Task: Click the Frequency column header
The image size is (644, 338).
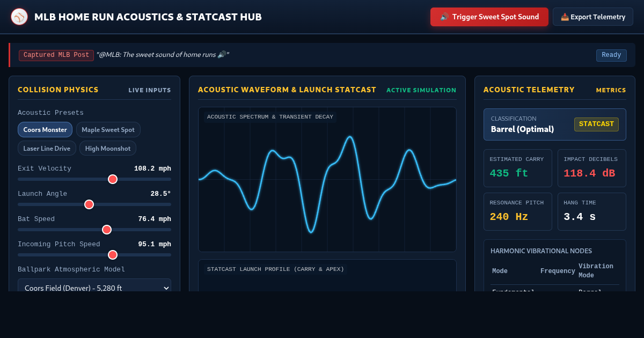Action: pyautogui.click(x=558, y=271)
